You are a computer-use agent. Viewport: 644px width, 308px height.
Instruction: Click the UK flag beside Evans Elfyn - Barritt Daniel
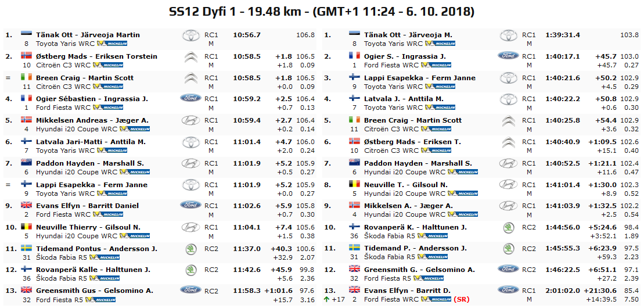26,206
